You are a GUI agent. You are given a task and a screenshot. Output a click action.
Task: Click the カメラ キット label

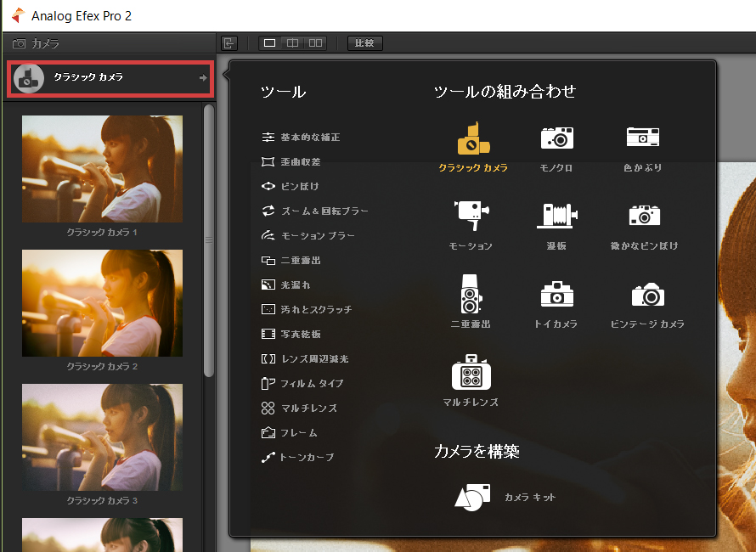click(x=530, y=497)
